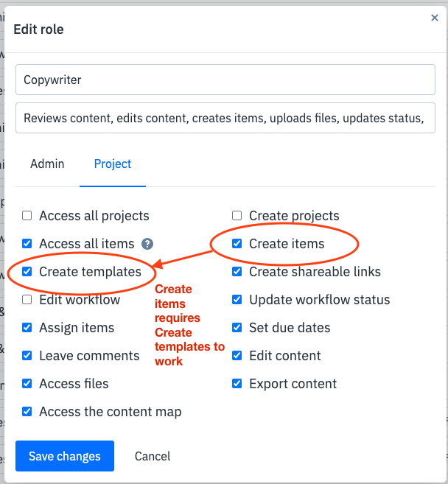The width and height of the screenshot is (448, 484).
Task: Disable the Leave comments permission
Action: [27, 356]
